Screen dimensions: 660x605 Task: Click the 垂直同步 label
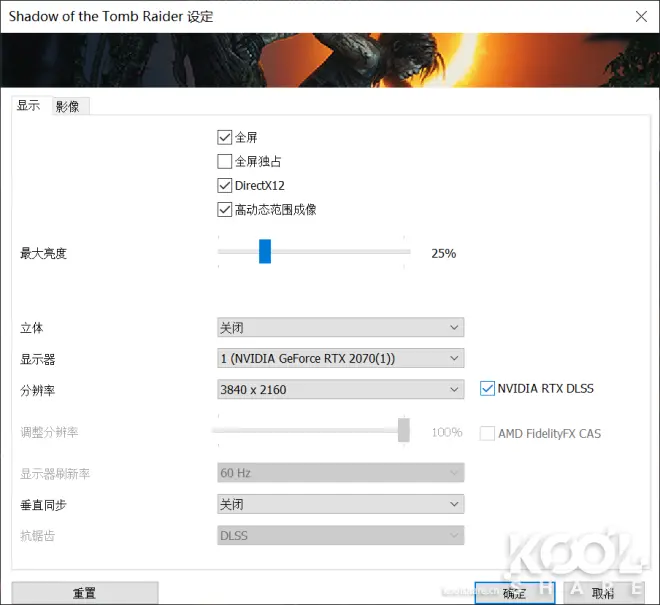(x=43, y=505)
